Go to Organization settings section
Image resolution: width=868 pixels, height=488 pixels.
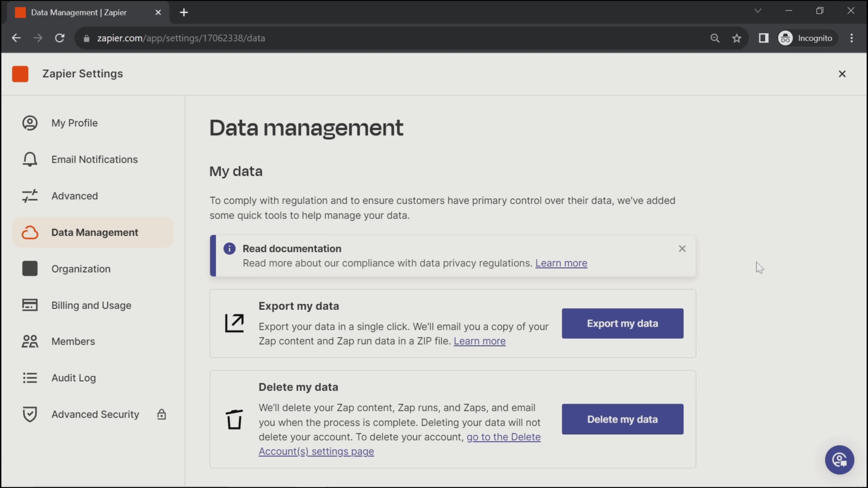81,269
